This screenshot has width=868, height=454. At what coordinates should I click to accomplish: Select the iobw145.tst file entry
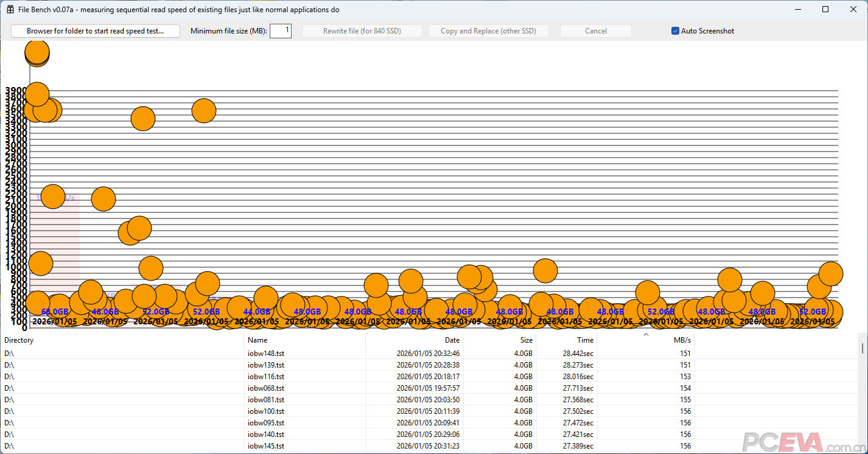[x=266, y=446]
